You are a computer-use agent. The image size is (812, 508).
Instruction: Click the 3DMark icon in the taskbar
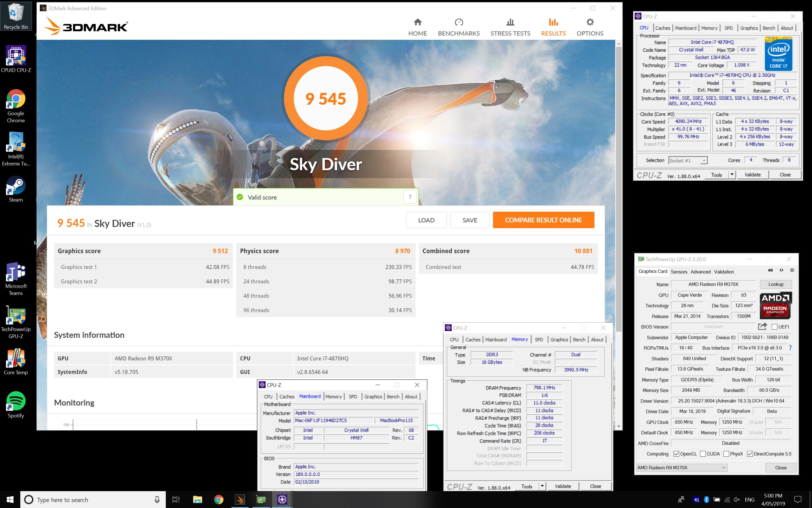point(240,500)
